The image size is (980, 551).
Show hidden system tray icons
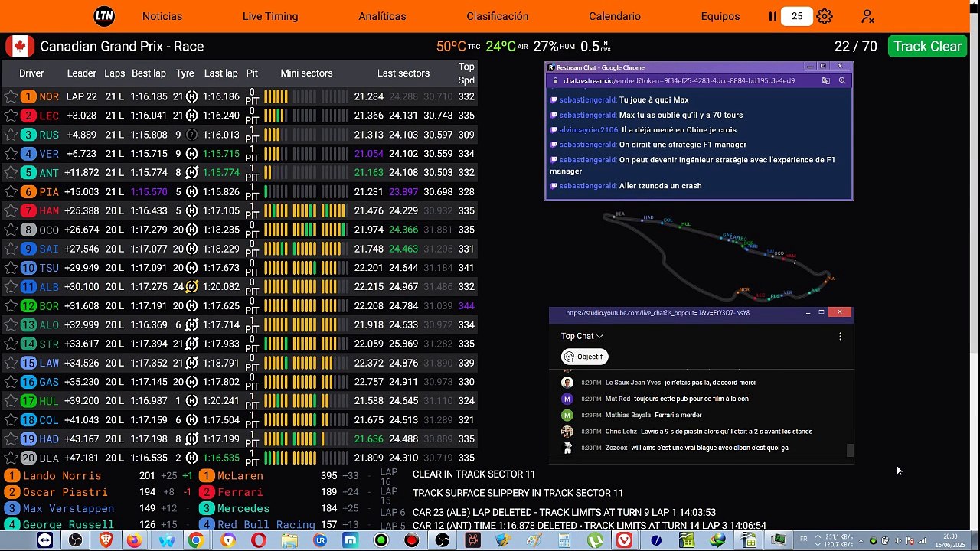point(861,540)
